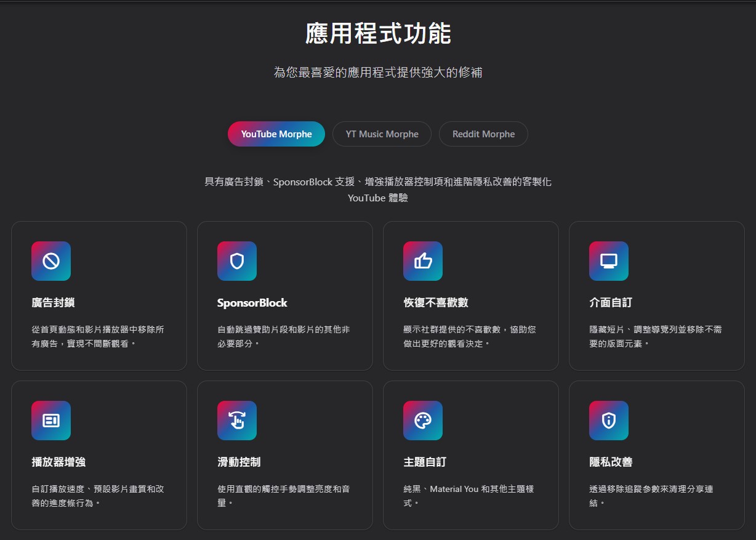The height and width of the screenshot is (540, 756).
Task: Click the 滑動控制 card title
Action: pyautogui.click(x=239, y=462)
